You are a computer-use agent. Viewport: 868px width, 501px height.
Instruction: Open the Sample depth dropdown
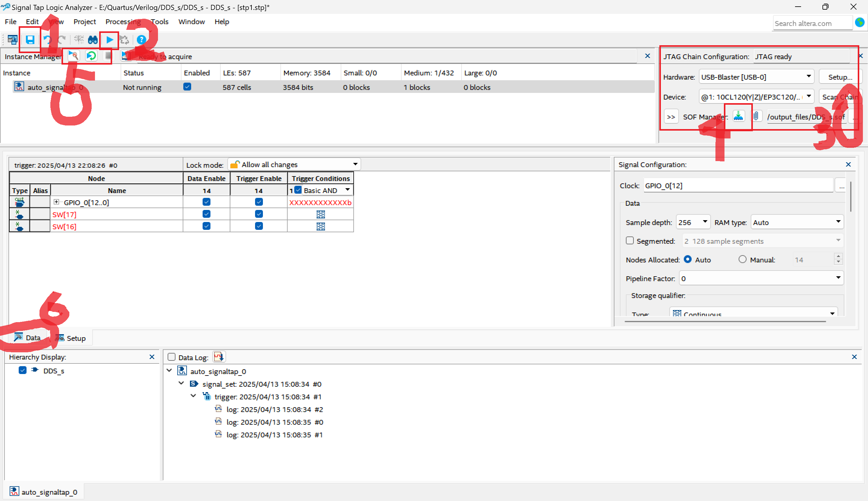coord(693,222)
